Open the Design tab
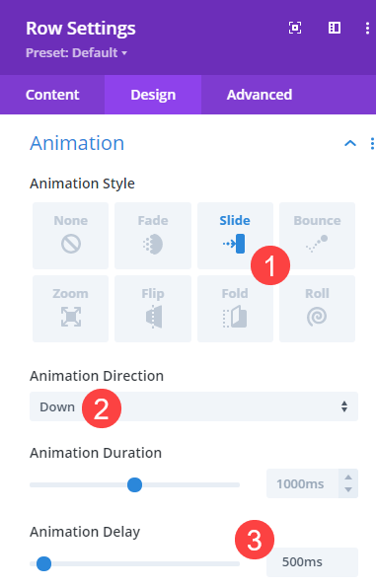 153,95
